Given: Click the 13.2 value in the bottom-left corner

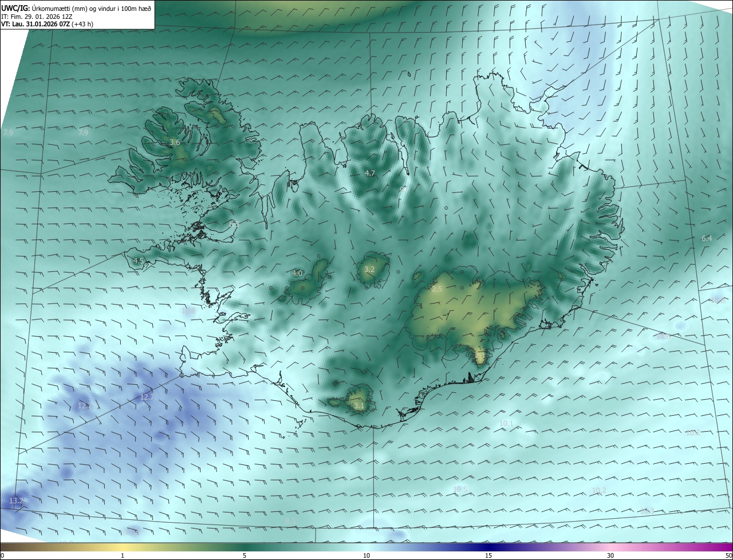Looking at the screenshot, I should (16, 501).
